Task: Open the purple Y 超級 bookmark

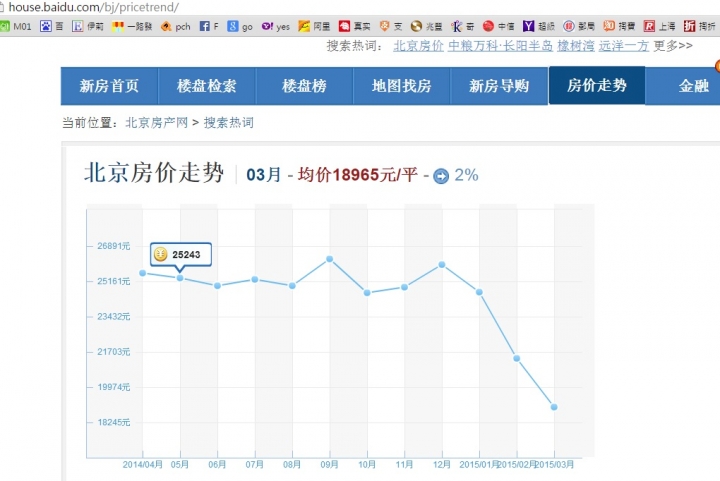Action: click(539, 26)
